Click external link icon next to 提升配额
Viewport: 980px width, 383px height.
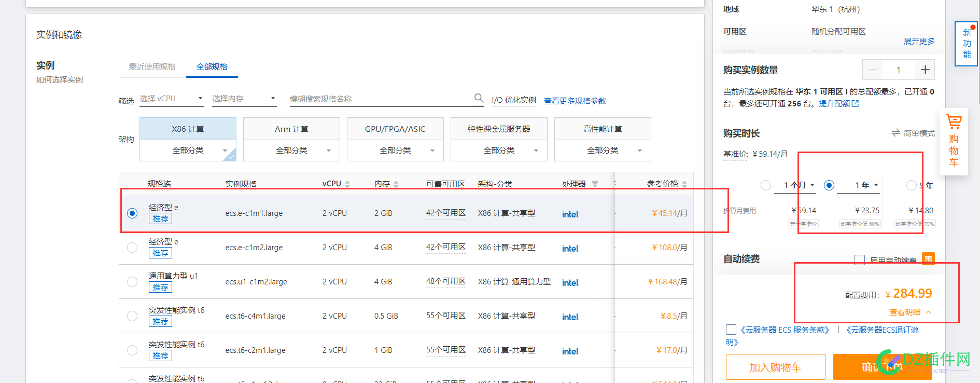tap(856, 103)
